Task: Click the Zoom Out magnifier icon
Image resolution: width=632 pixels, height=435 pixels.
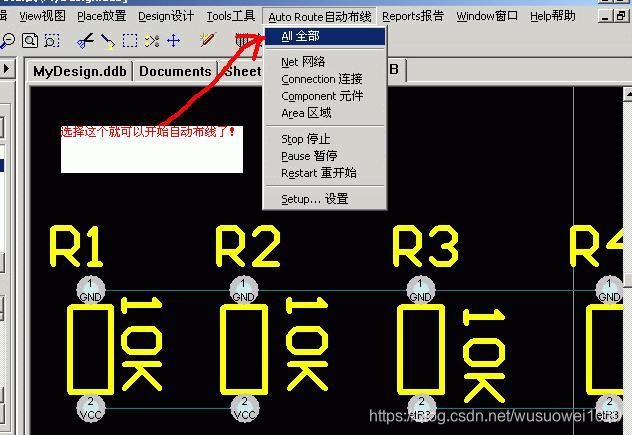Action: [7, 41]
